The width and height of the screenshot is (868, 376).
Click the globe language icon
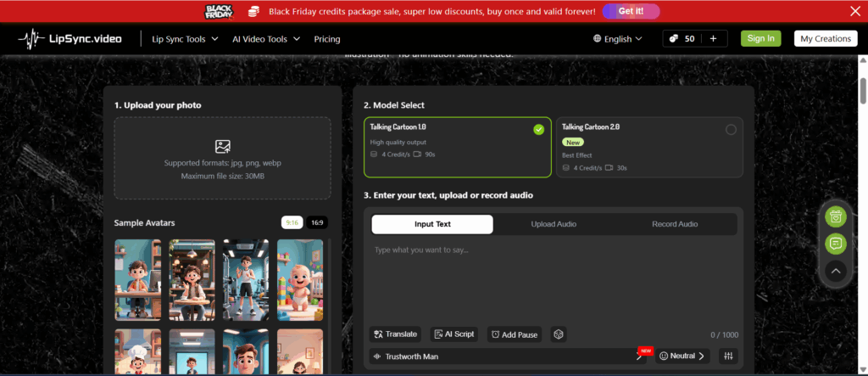[x=598, y=39]
